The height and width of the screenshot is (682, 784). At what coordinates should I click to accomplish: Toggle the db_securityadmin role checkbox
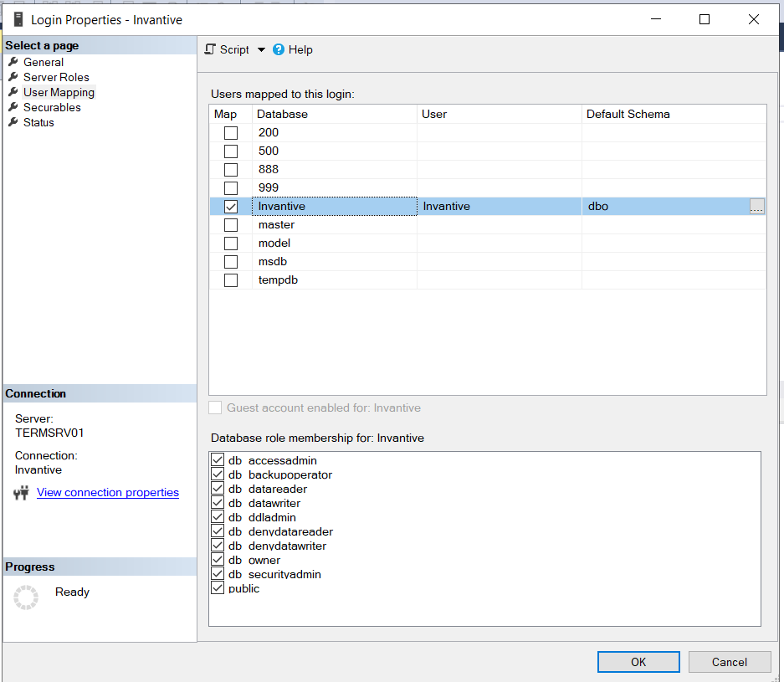[x=218, y=573]
